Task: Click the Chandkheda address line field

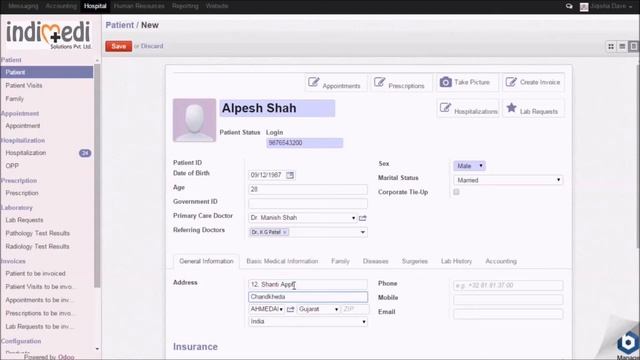Action: click(x=308, y=297)
